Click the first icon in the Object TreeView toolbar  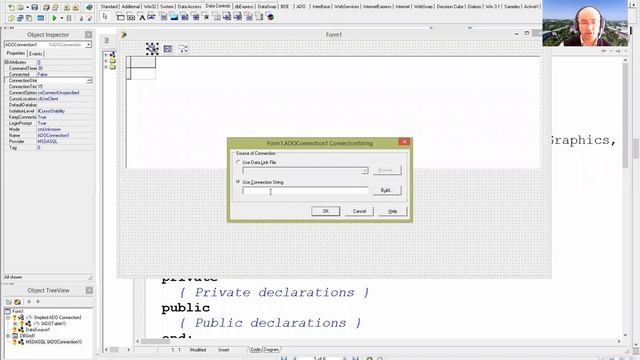tap(9, 302)
